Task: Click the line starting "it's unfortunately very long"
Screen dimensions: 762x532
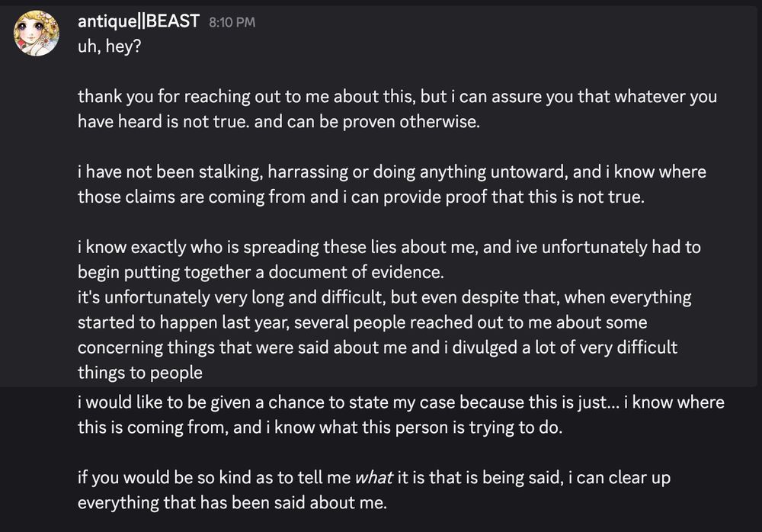Action: pyautogui.click(x=385, y=297)
